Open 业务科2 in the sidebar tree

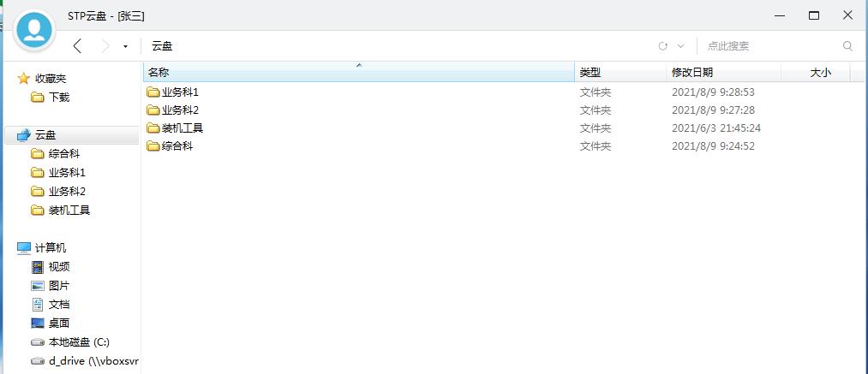click(67, 192)
